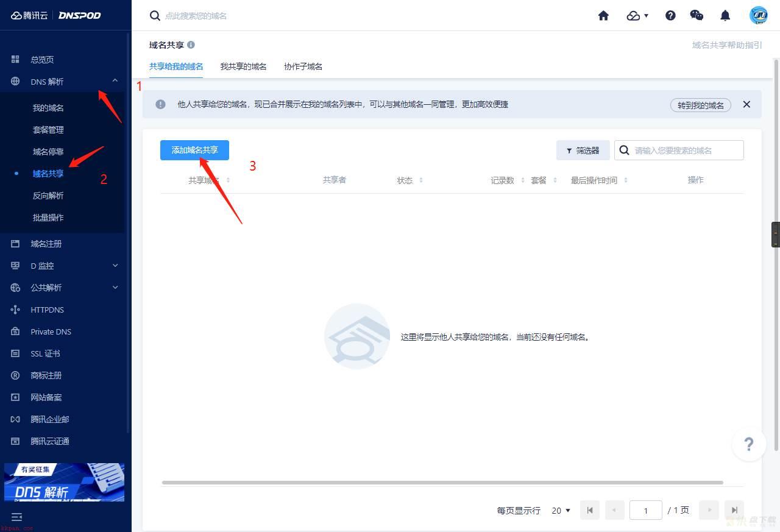The height and width of the screenshot is (532, 780).
Task: Collapse the sidebar with the bottom menu icon
Action: [16, 517]
